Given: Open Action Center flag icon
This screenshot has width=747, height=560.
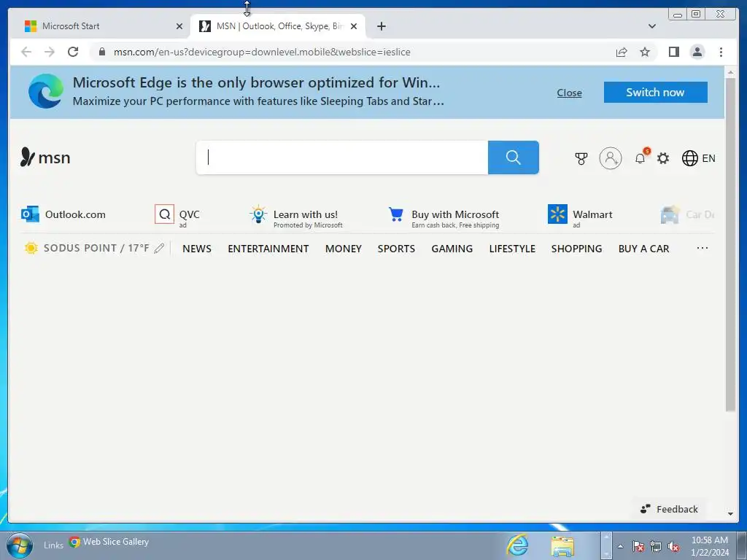Looking at the screenshot, I should tap(638, 546).
